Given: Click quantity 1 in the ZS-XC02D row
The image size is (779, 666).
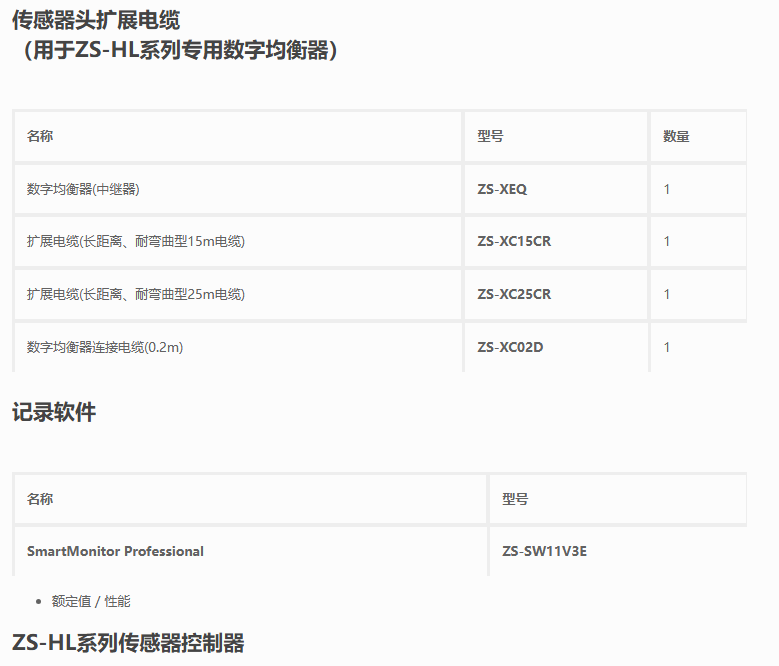Looking at the screenshot, I should (667, 347).
